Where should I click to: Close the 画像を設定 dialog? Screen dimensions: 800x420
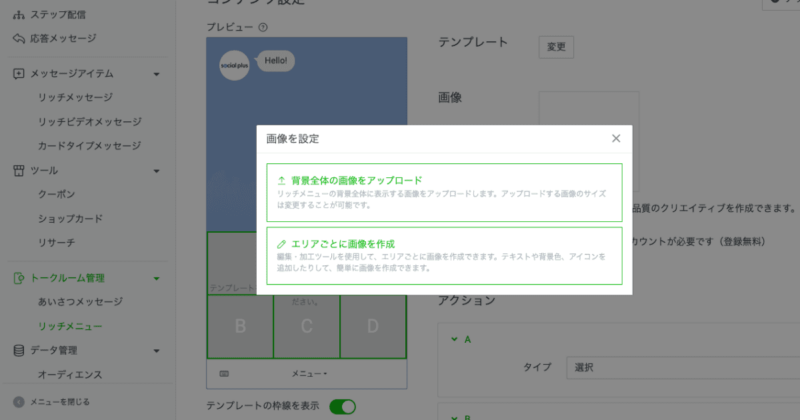coord(616,139)
